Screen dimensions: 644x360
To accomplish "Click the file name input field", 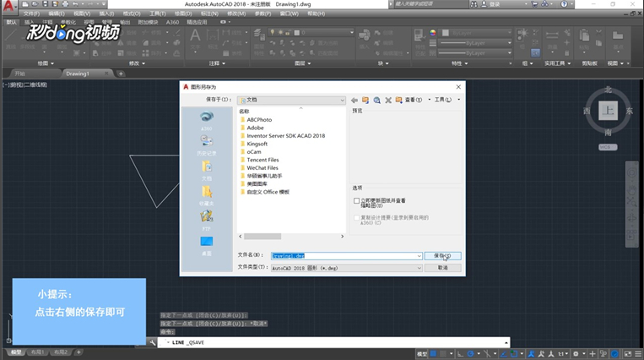I will point(342,255).
